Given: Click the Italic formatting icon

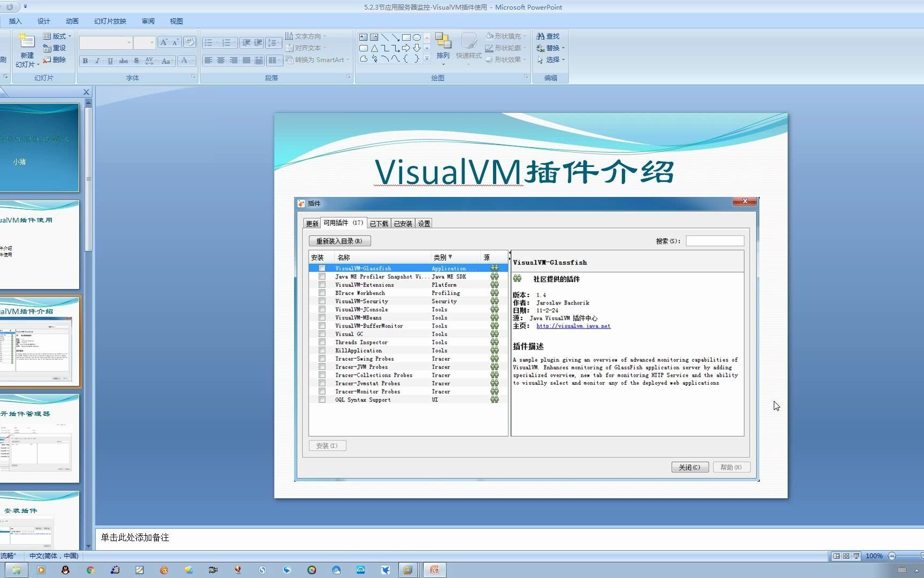Looking at the screenshot, I should [97, 60].
